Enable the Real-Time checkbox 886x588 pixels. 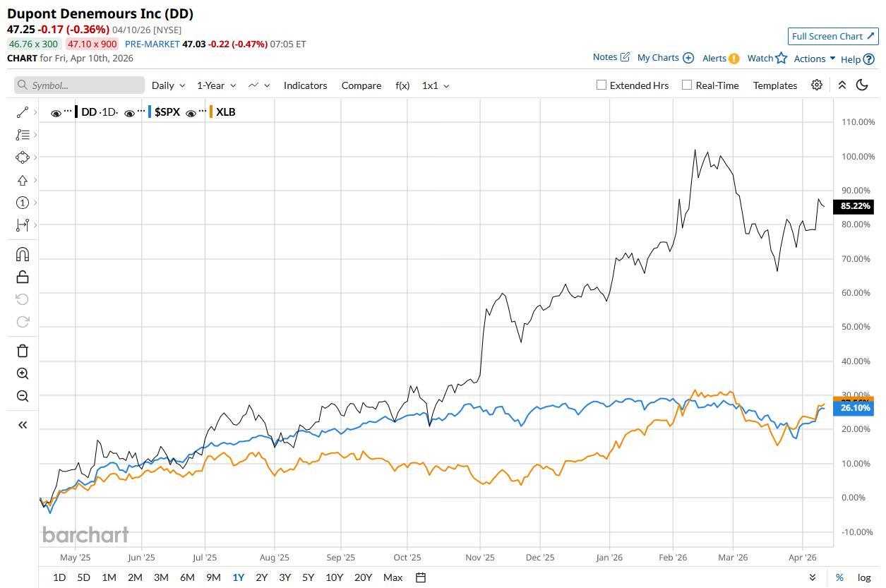point(687,85)
